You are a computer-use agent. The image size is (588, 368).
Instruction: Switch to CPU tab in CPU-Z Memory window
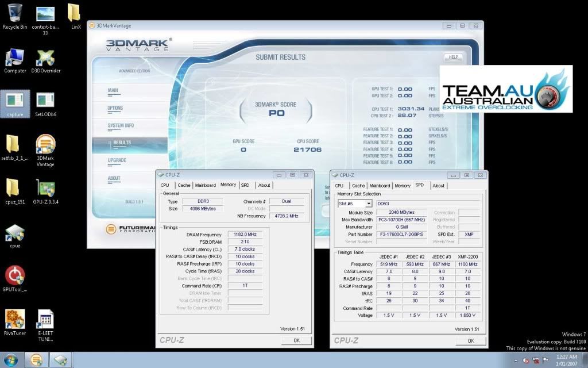[165, 185]
